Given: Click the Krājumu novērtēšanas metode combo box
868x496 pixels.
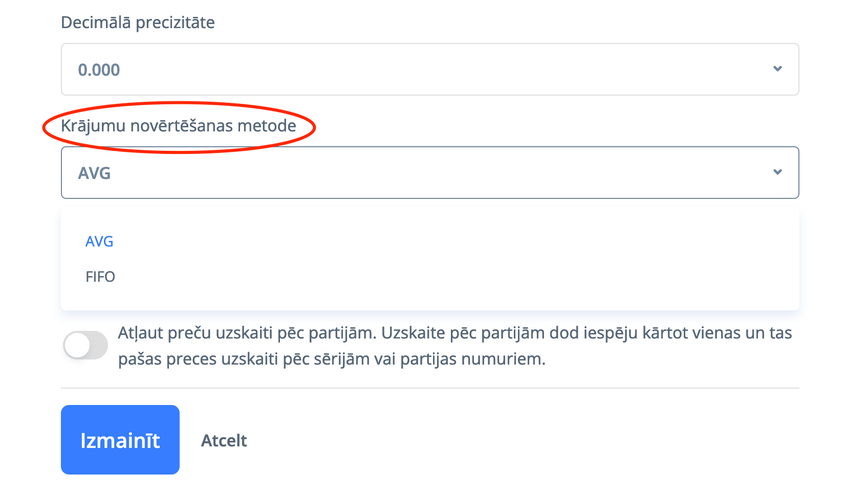Looking at the screenshot, I should pyautogui.click(x=430, y=172).
